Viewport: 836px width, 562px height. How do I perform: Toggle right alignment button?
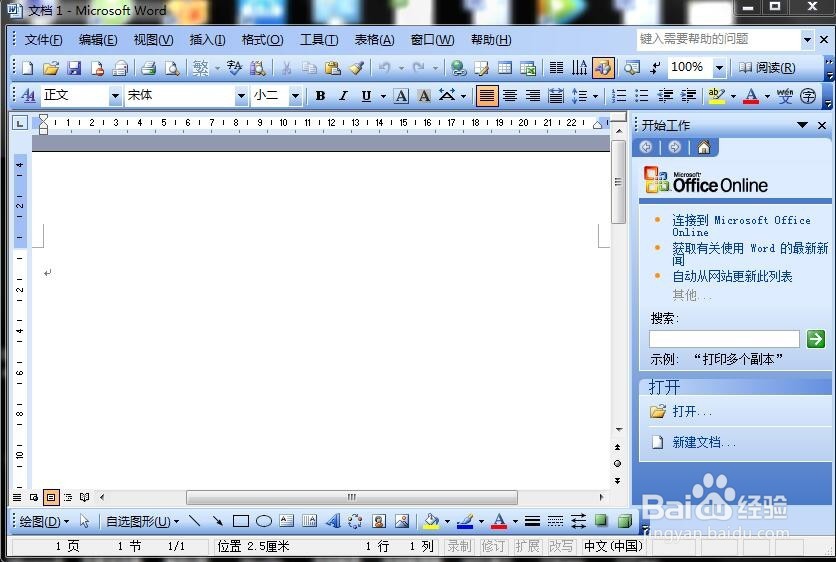pos(533,96)
